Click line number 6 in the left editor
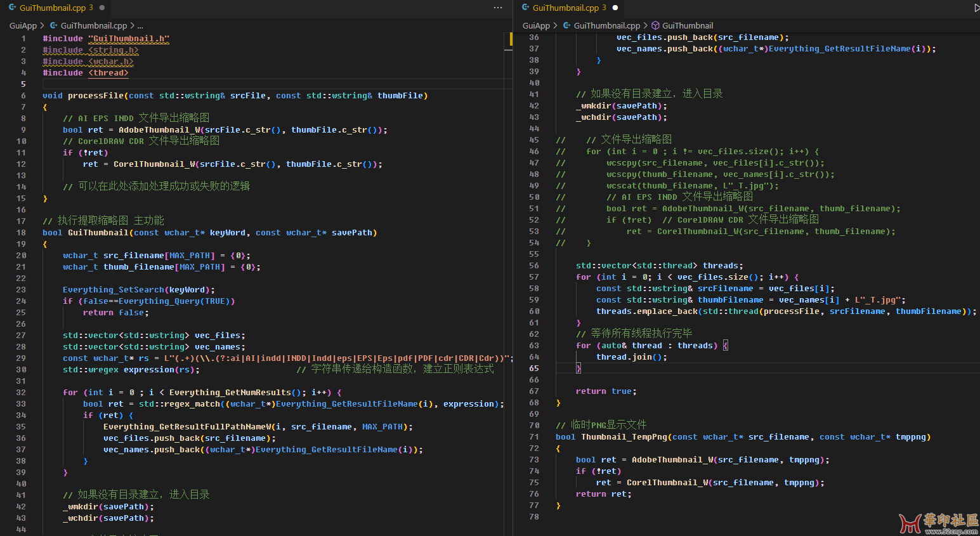The width and height of the screenshot is (980, 536). tap(23, 96)
